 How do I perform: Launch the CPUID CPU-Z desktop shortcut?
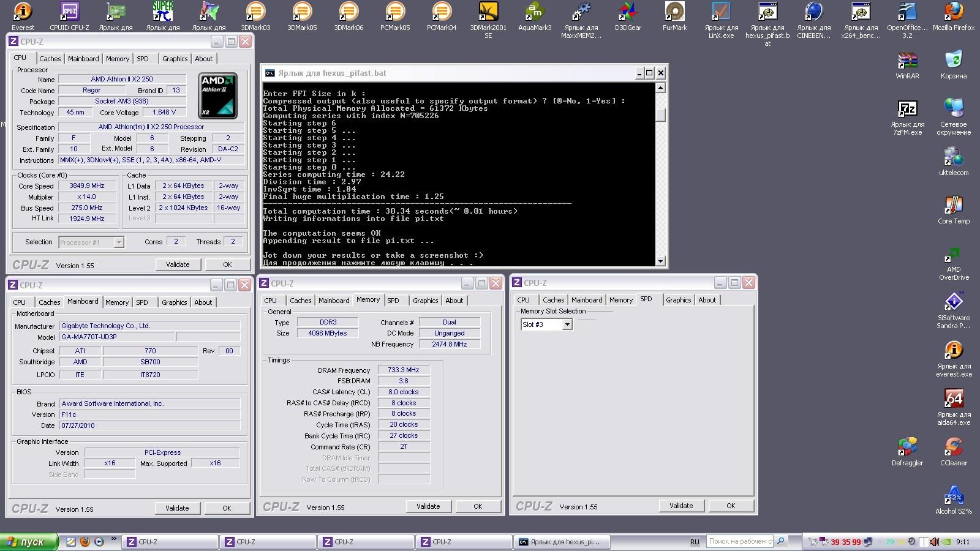point(69,16)
